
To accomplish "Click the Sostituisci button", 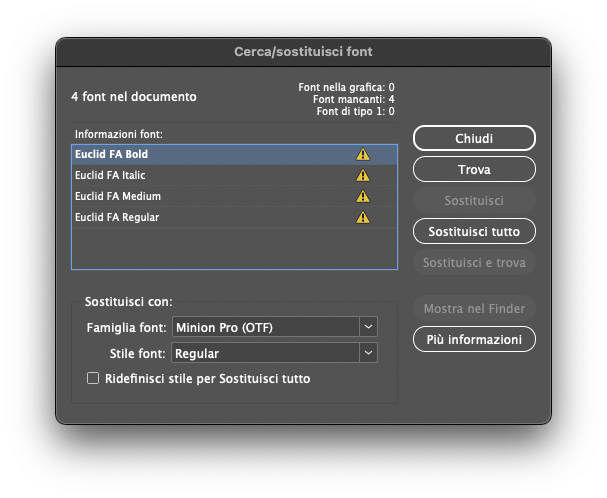I will click(474, 201).
